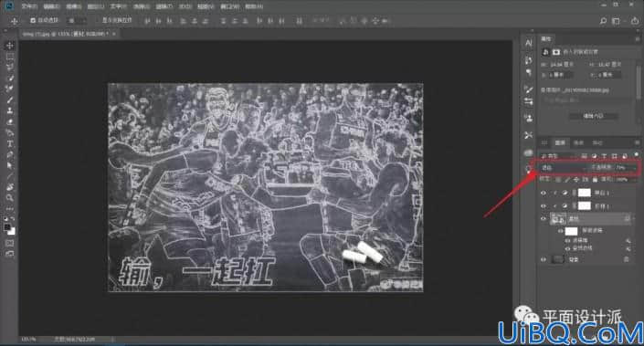
Task: Filter layers by adjustment layer icon
Action: coord(594,156)
